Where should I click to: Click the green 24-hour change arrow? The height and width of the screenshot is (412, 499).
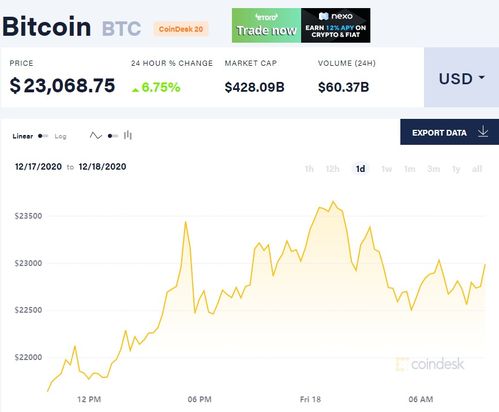(135, 90)
